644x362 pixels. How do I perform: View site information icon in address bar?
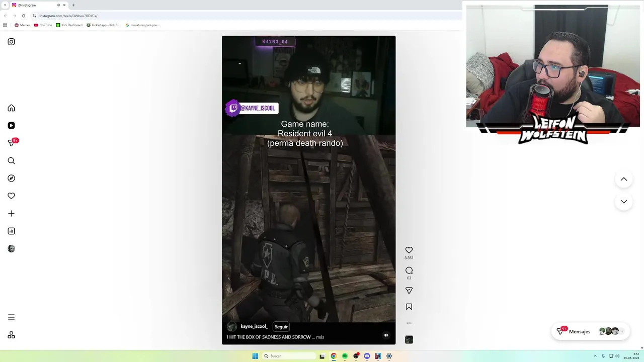[x=34, y=16]
